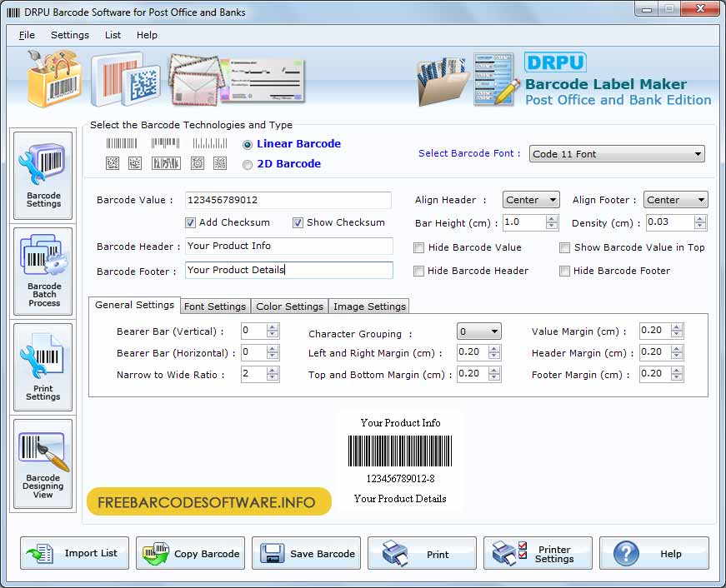Adjust the Density spinner arrows
The height and width of the screenshot is (588, 726).
click(700, 222)
